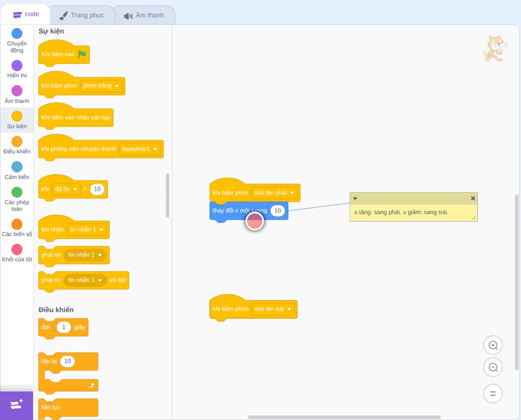Expand the backdrop1 dropdown
This screenshot has width=521, height=420.
coord(140,149)
